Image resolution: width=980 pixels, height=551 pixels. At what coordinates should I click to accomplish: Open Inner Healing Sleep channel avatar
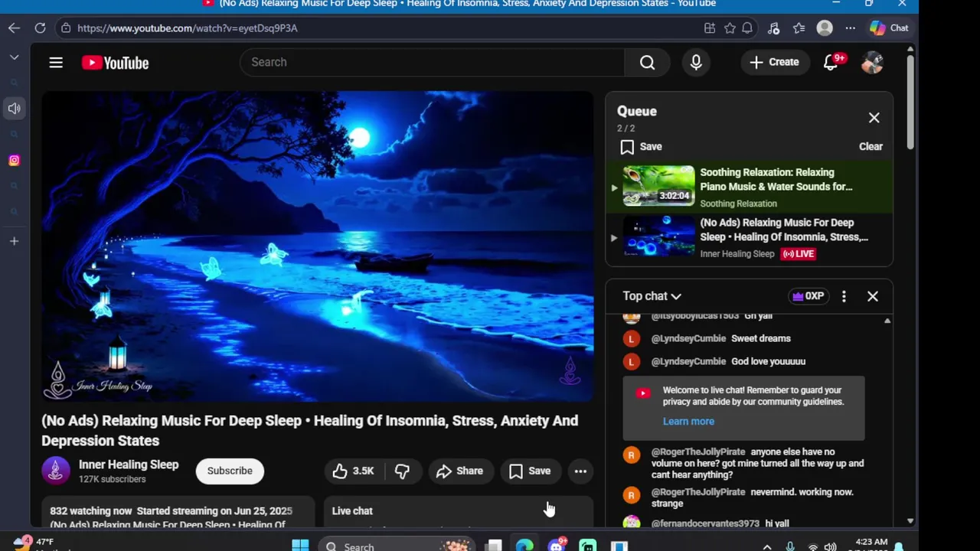click(56, 471)
